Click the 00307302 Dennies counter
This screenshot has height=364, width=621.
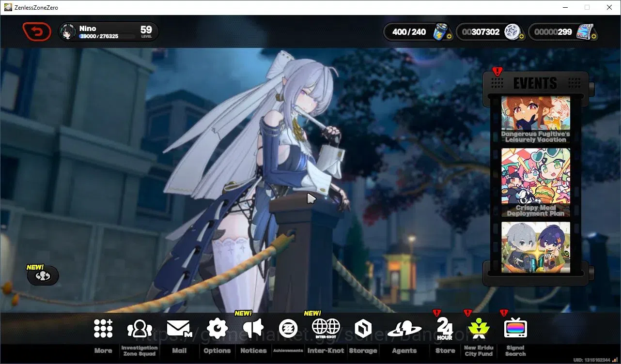[x=481, y=32]
